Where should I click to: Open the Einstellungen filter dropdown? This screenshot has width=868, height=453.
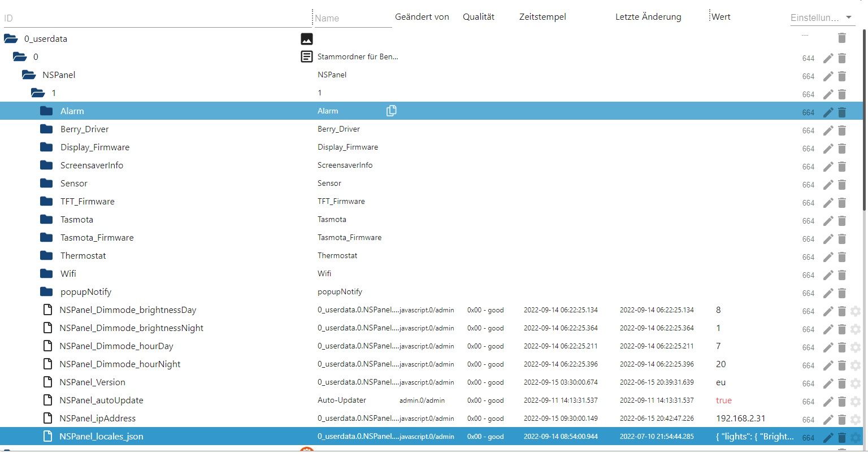[821, 18]
